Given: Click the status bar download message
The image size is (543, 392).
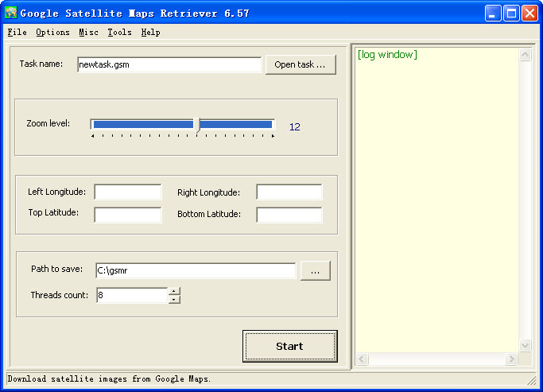Looking at the screenshot, I should coord(109,378).
